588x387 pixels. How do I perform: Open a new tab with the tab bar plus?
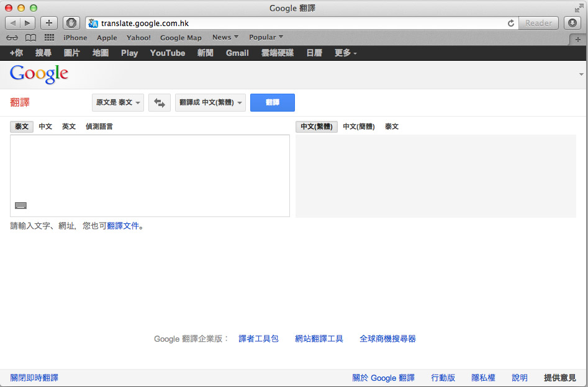[578, 39]
